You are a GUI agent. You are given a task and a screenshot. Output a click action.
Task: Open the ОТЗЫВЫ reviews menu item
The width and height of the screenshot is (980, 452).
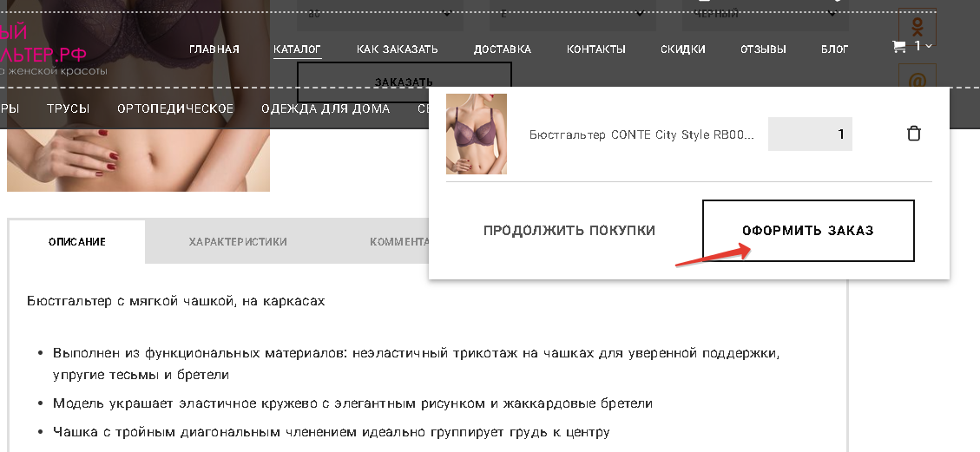[763, 49]
